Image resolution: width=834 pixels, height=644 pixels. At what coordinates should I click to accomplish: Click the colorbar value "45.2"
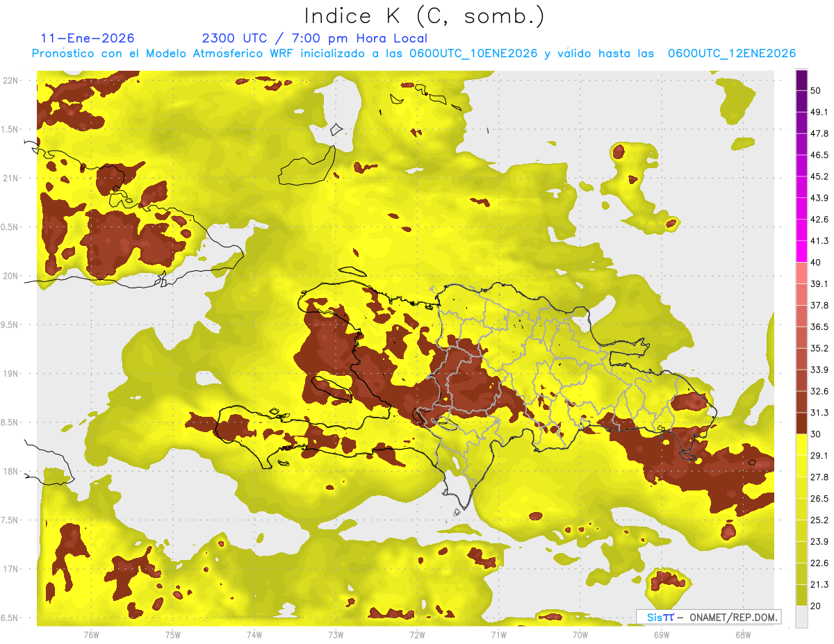(819, 176)
